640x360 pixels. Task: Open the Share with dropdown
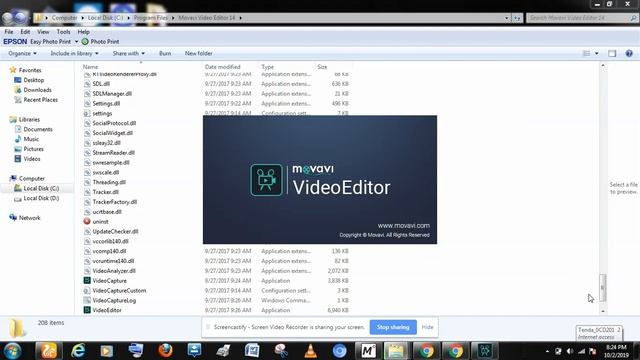click(129, 53)
